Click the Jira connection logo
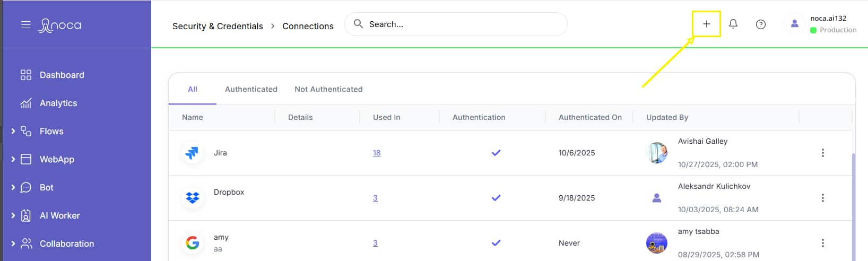The image size is (868, 261). point(192,153)
